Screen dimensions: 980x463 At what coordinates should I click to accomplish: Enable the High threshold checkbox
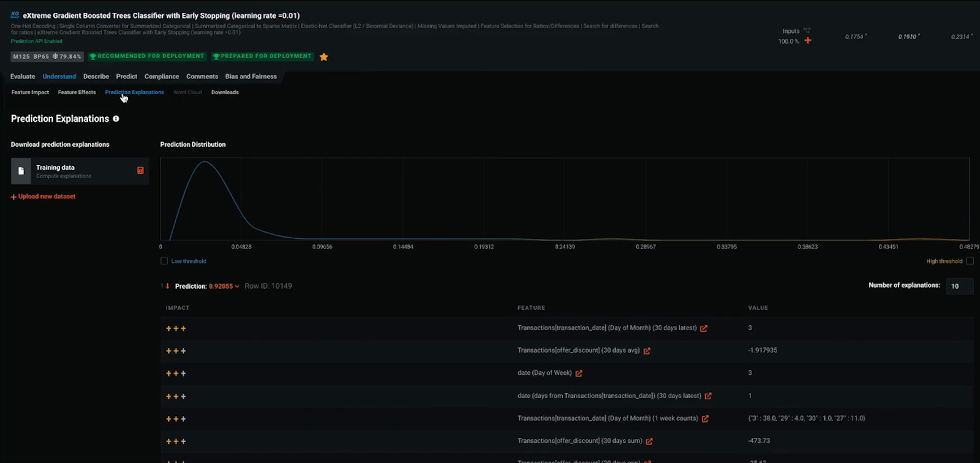(x=970, y=261)
